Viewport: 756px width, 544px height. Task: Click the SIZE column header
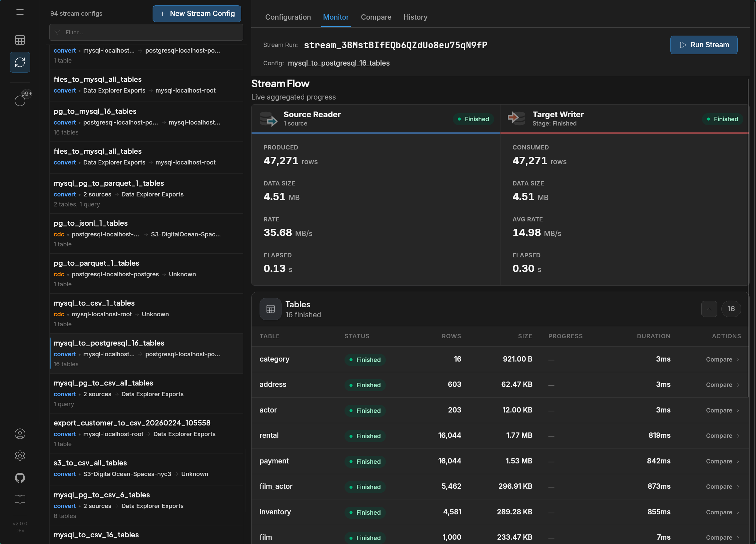click(x=525, y=336)
